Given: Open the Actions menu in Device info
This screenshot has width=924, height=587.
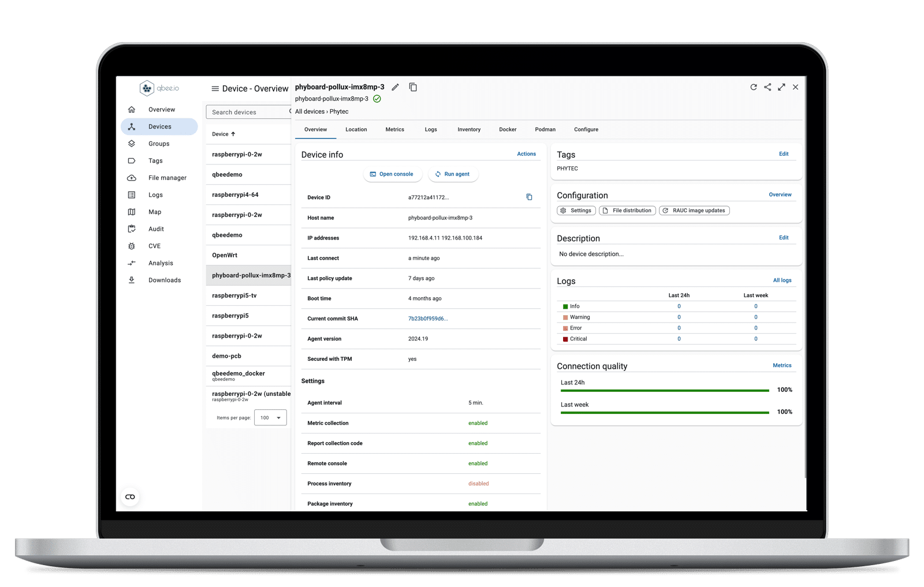Looking at the screenshot, I should point(526,154).
